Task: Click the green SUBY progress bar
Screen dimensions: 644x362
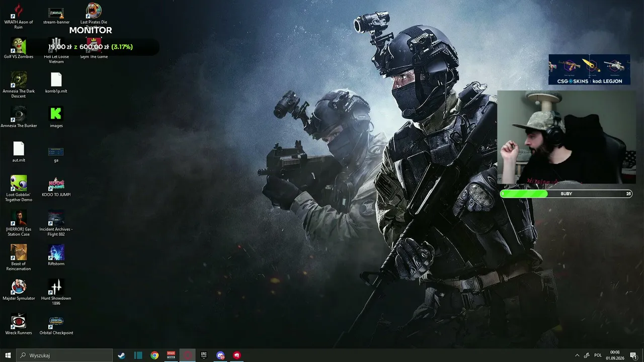Action: coord(566,194)
